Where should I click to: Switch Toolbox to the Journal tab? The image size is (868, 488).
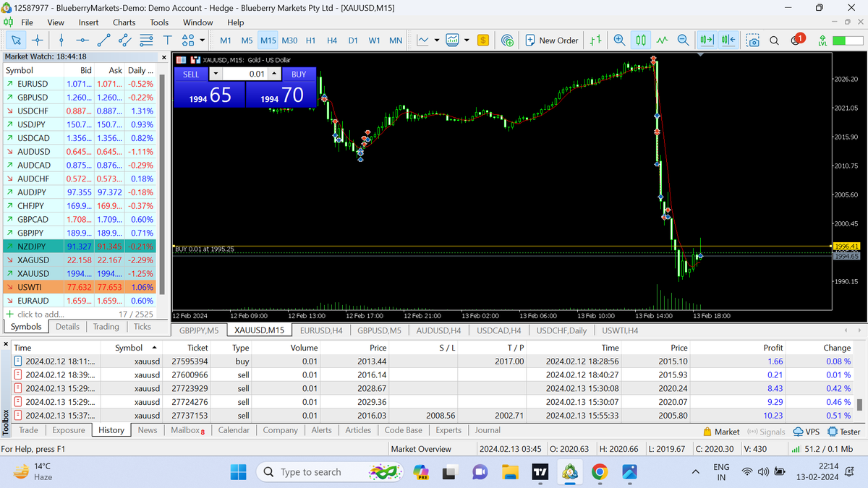(x=488, y=430)
